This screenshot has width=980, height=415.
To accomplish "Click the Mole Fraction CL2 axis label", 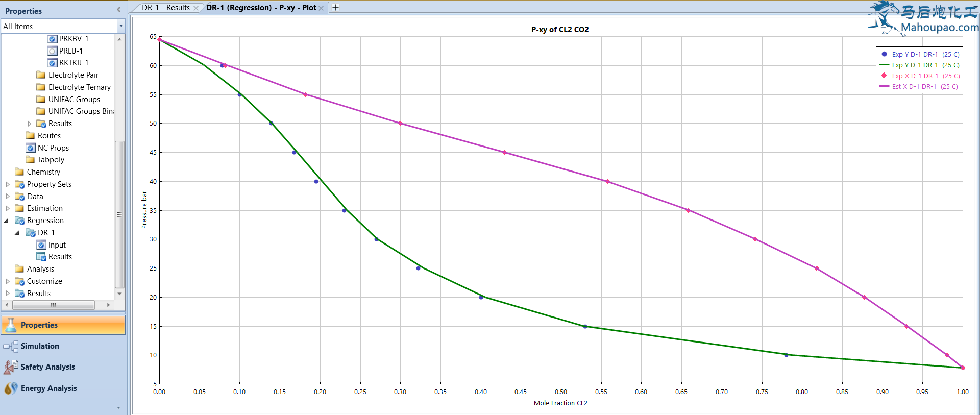I will click(x=560, y=403).
